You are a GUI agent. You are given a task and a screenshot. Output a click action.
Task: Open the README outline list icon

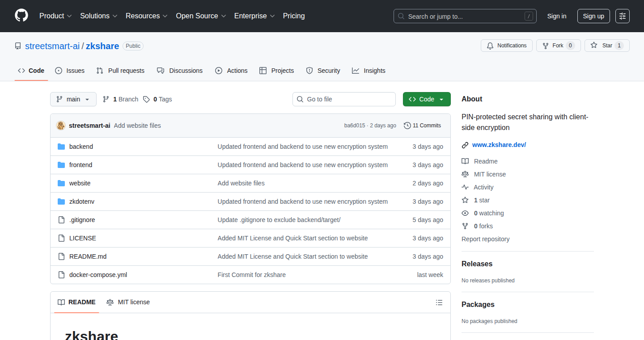tap(439, 302)
